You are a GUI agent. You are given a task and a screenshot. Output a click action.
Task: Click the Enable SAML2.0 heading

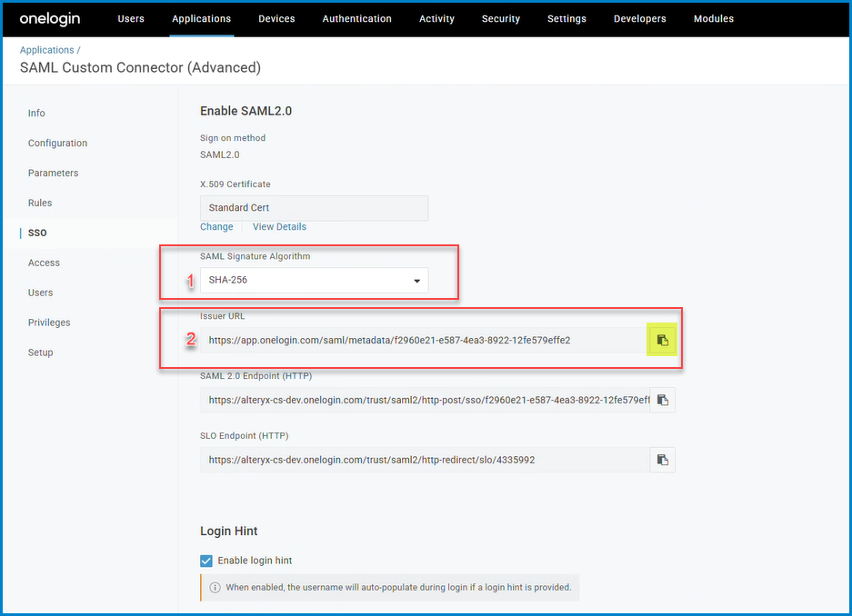pyautogui.click(x=246, y=111)
